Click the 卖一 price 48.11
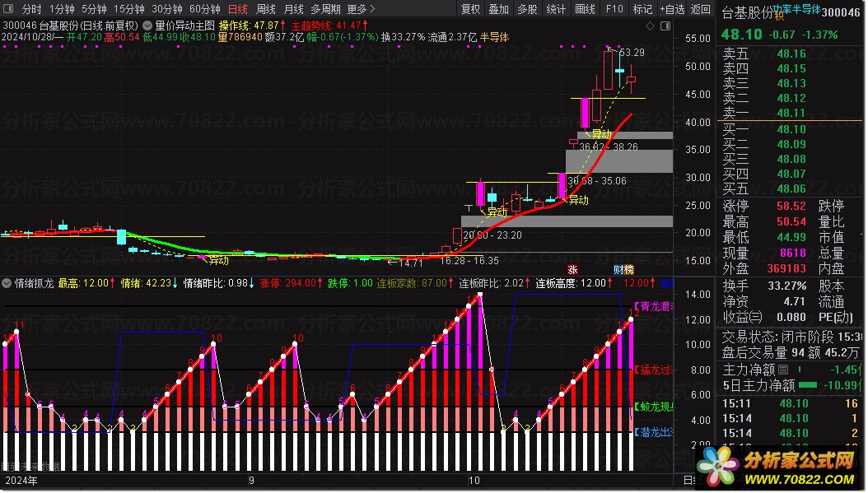This screenshot has height=493, width=868. [x=791, y=113]
